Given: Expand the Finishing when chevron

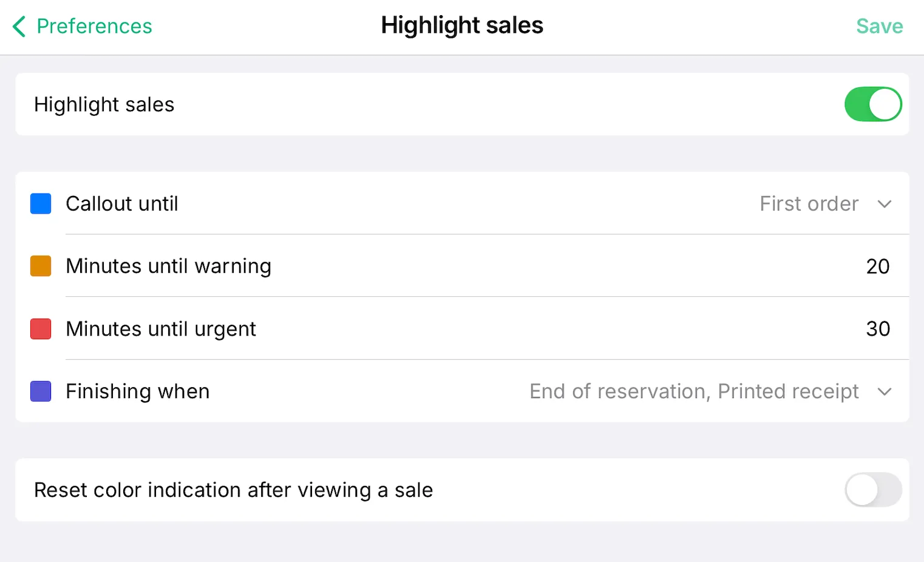Looking at the screenshot, I should 885,391.
